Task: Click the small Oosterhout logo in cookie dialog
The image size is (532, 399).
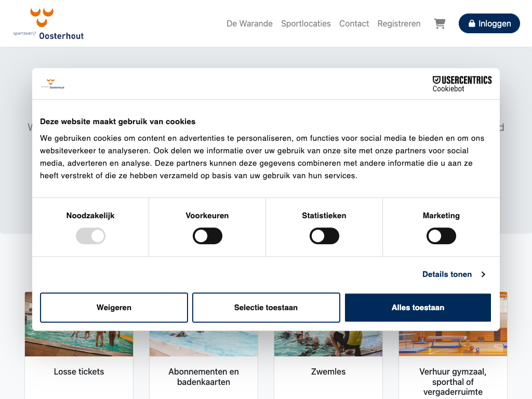Action: click(x=52, y=84)
